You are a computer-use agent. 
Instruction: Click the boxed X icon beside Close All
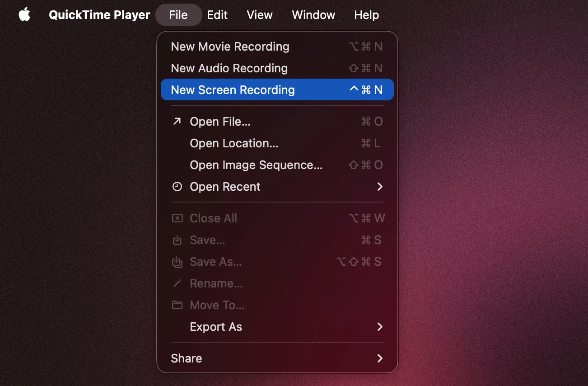point(177,218)
